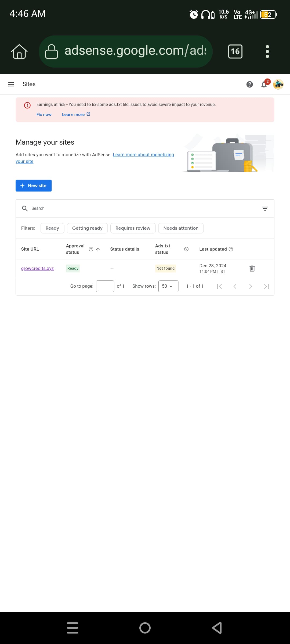Image resolution: width=290 pixels, height=644 pixels.
Task: Sort by Approval status arrow
Action: click(98, 250)
